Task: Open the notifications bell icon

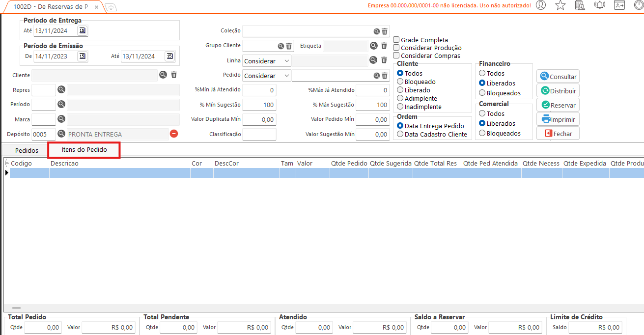Action: coord(599,5)
